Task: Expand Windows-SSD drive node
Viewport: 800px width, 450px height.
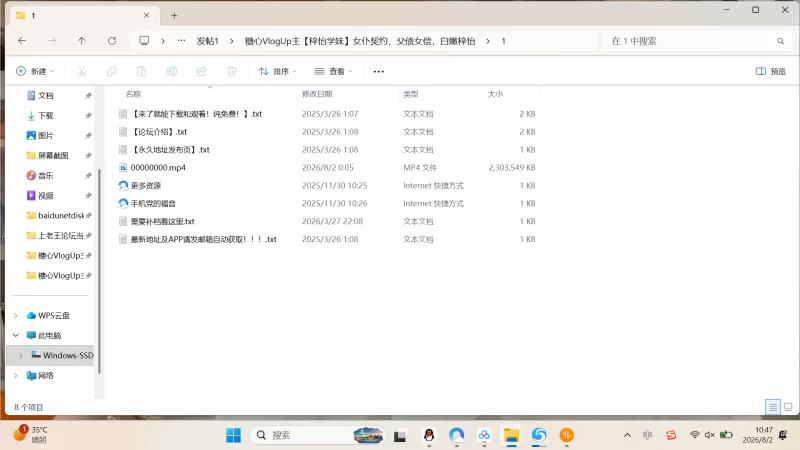Action: click(20, 355)
